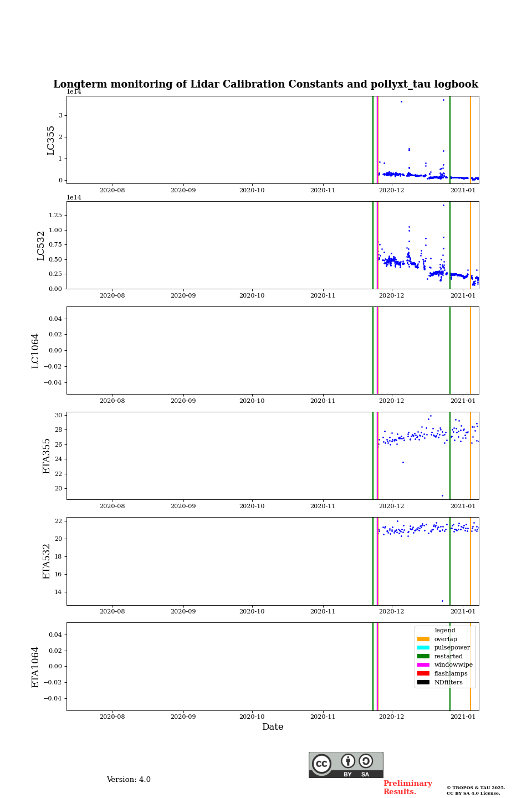
Task: Click the green restarted legend swatch
Action: tap(423, 656)
